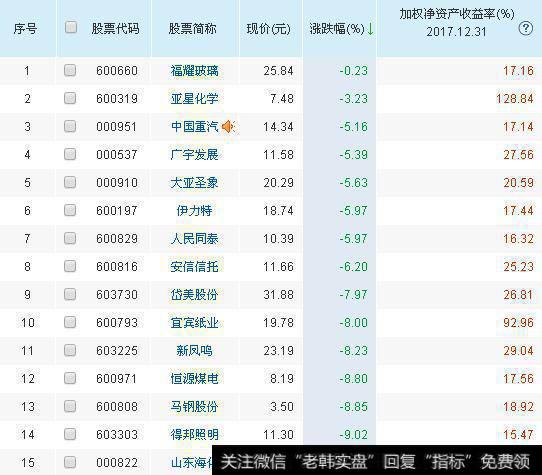This screenshot has width=542, height=475.
Task: Click stock code 000822
Action: click(117, 463)
